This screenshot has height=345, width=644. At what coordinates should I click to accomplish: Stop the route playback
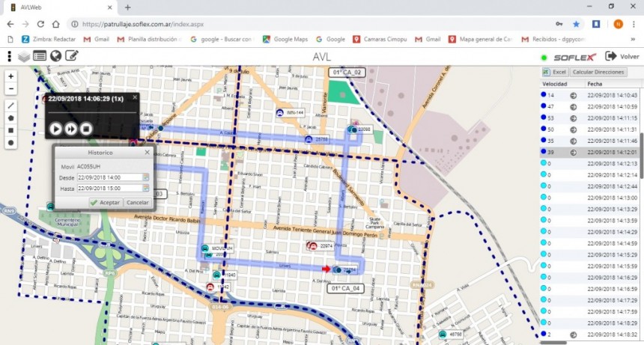[x=86, y=129]
